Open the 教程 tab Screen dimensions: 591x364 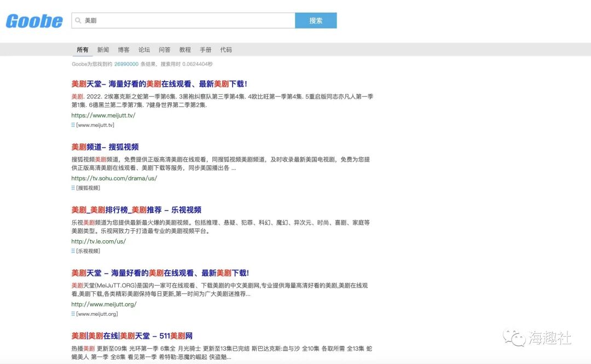185,49
